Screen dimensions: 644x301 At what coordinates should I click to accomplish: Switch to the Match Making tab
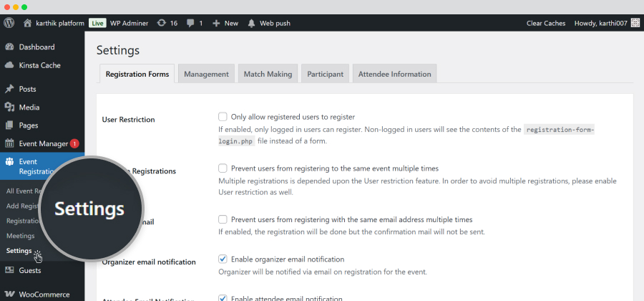click(x=268, y=74)
